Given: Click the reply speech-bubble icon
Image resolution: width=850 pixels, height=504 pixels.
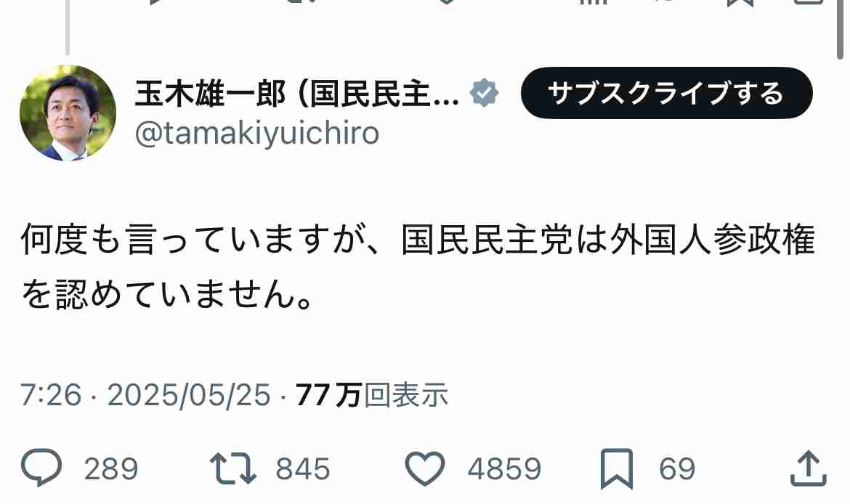Looking at the screenshot, I should [41, 468].
